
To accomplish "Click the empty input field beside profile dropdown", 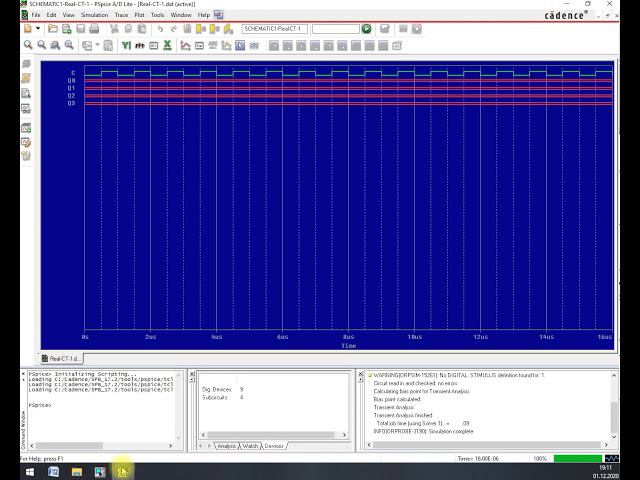I will pos(335,29).
